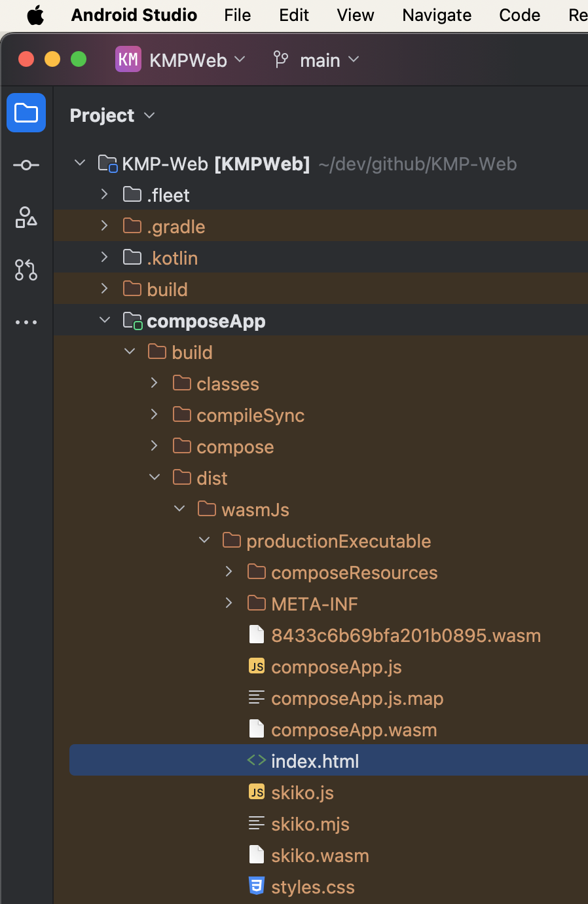Click the git branch icon beside main
This screenshot has width=588, height=904.
(x=281, y=60)
